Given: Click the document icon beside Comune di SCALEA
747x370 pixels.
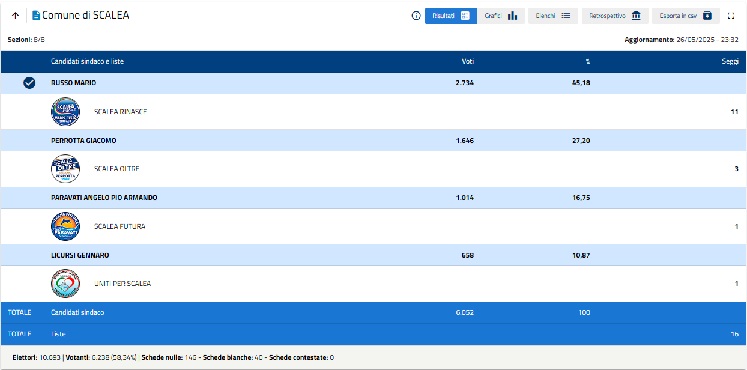Looking at the screenshot, I should pos(36,16).
